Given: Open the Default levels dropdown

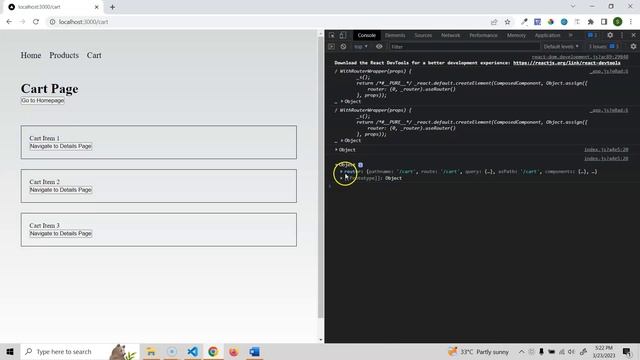Looking at the screenshot, I should pyautogui.click(x=561, y=47).
